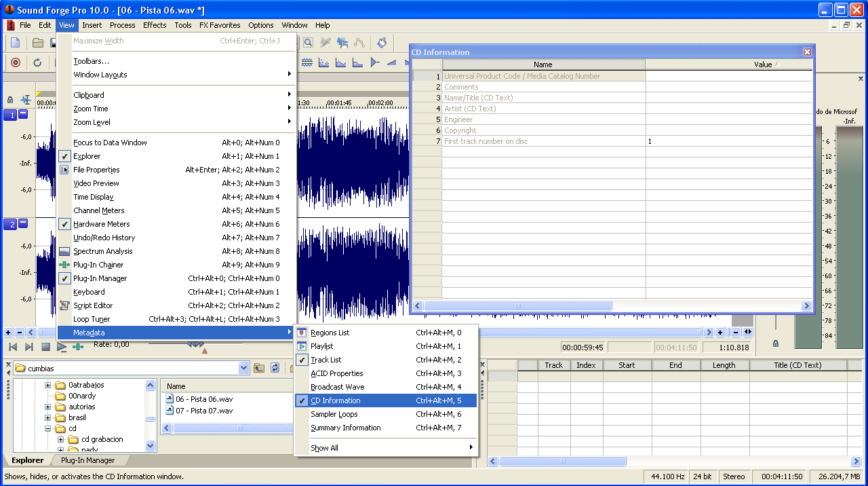Viewport: 868px width, 486px height.
Task: Click the Open folder icon in the toolbar
Action: coord(38,43)
